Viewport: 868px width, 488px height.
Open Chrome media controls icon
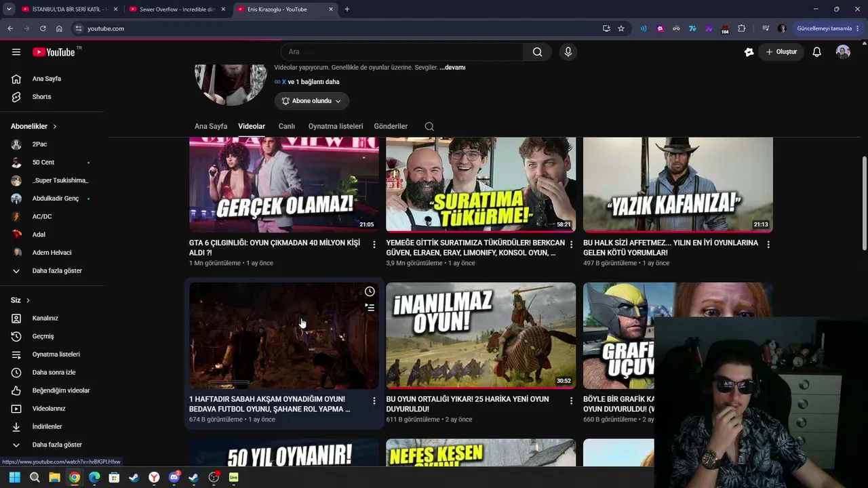point(766,28)
